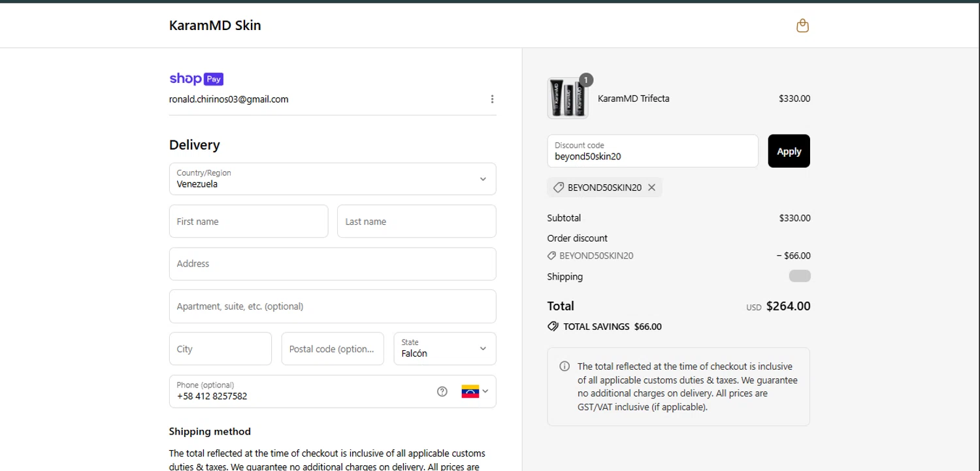Click the BEYOND50SKIN20 order discount line
The height and width of the screenshot is (471, 980).
591,256
